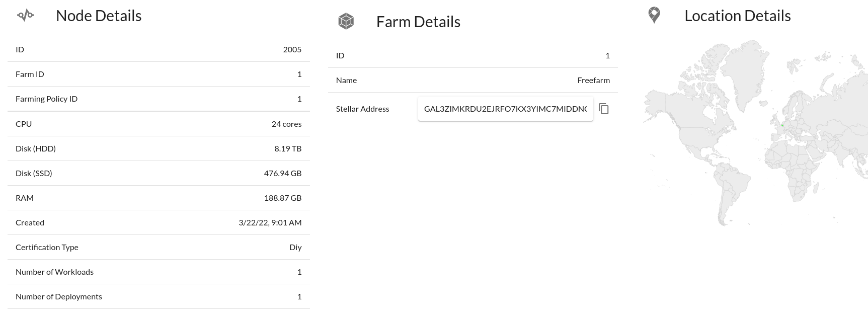Click the Location Details heading
The width and height of the screenshot is (868, 319).
pyautogui.click(x=737, y=16)
